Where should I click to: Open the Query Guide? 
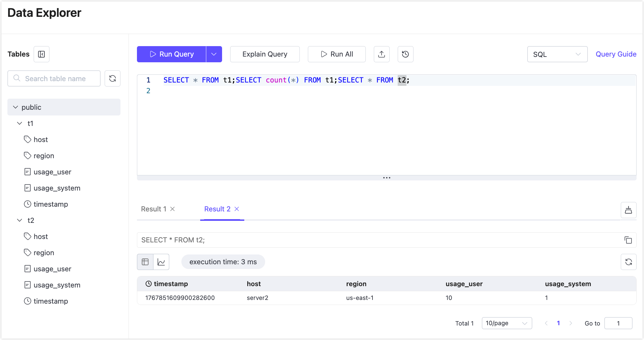coord(616,54)
